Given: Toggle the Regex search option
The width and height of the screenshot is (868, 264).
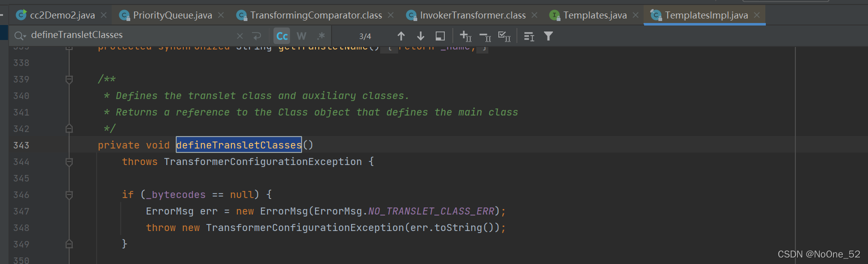Looking at the screenshot, I should coord(321,36).
